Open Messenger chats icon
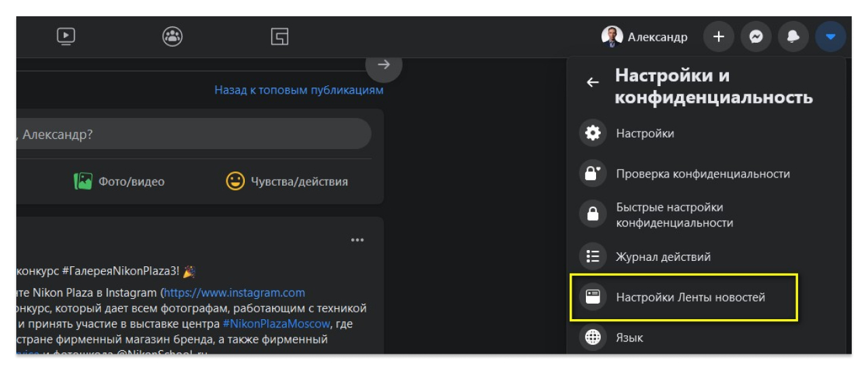This screenshot has height=370, width=868. (755, 37)
